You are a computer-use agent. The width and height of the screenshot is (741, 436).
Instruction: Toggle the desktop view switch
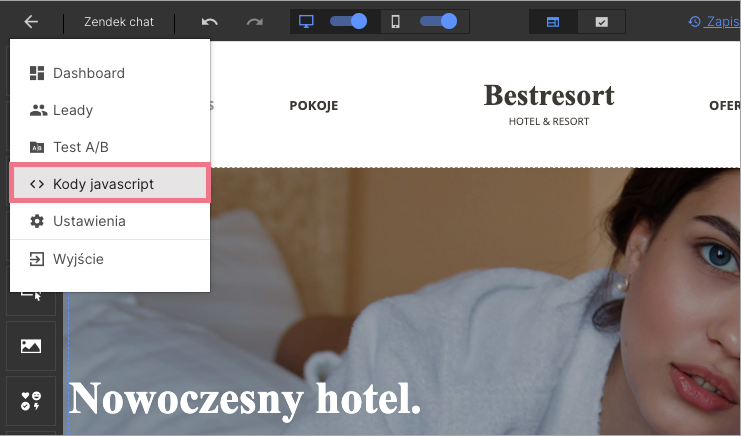348,21
